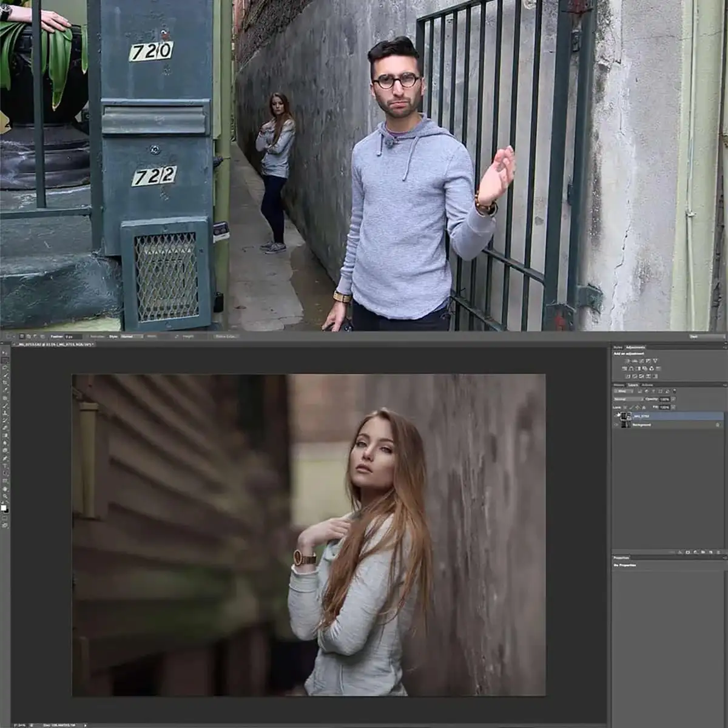
Task: Select the Background layer row
Action: pos(668,425)
